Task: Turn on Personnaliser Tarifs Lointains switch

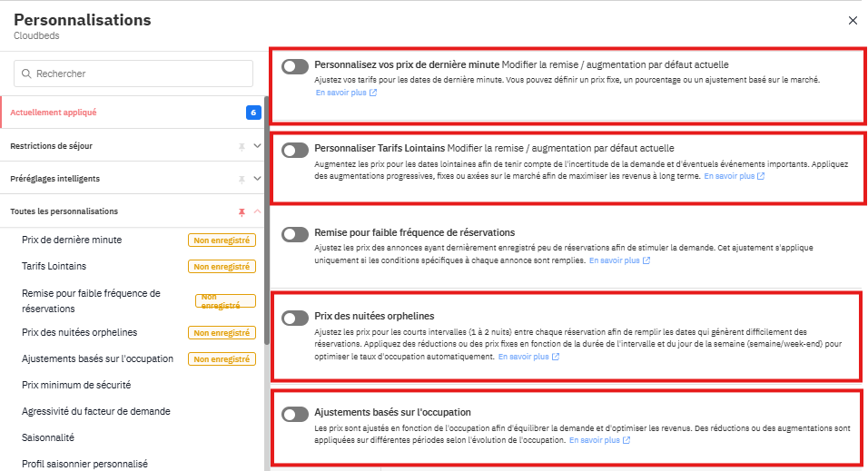Action: [x=295, y=149]
